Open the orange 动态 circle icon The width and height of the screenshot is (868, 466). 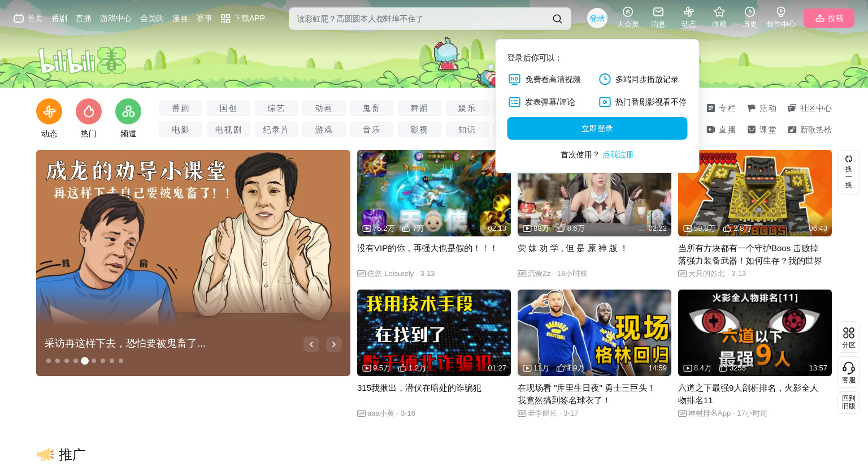pos(49,111)
